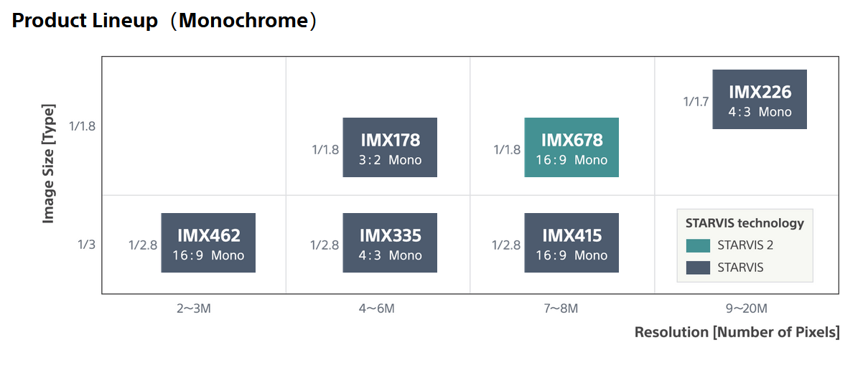Select the IMX415 sensor box

pos(571,242)
